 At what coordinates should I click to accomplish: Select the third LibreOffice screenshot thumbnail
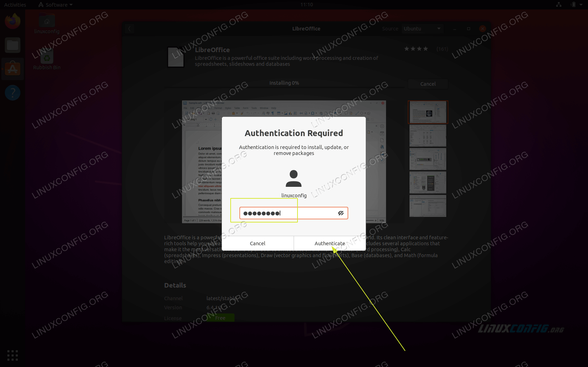click(x=428, y=159)
